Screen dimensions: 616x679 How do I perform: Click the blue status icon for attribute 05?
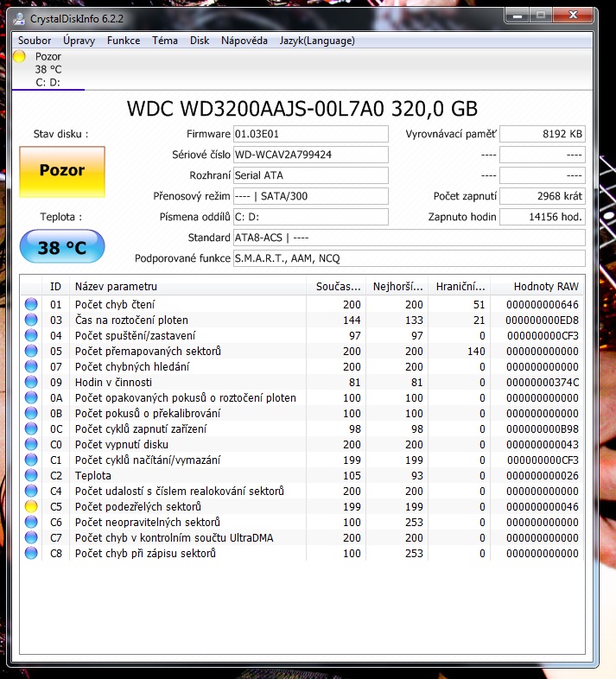click(x=32, y=351)
